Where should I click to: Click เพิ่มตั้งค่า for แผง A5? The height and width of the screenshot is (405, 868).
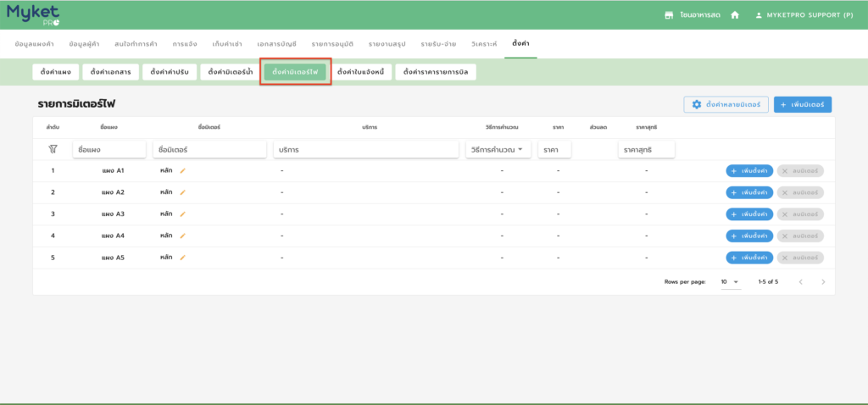[749, 258]
